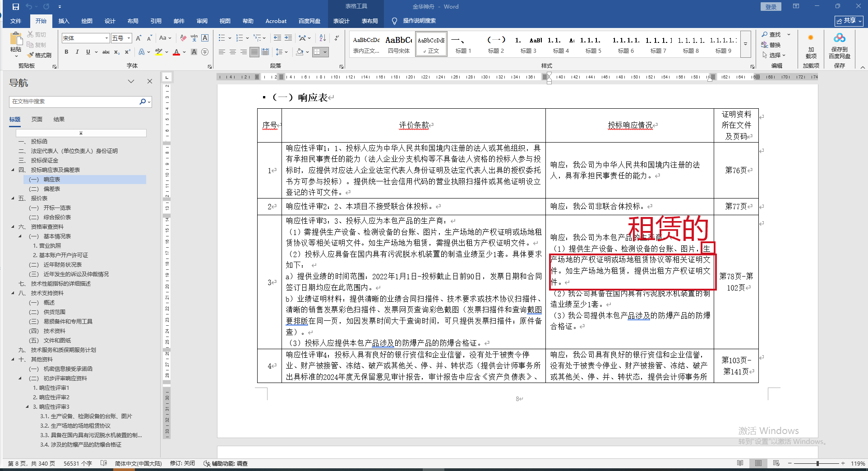Toggle italic formatting
868x471 pixels.
[x=77, y=52]
